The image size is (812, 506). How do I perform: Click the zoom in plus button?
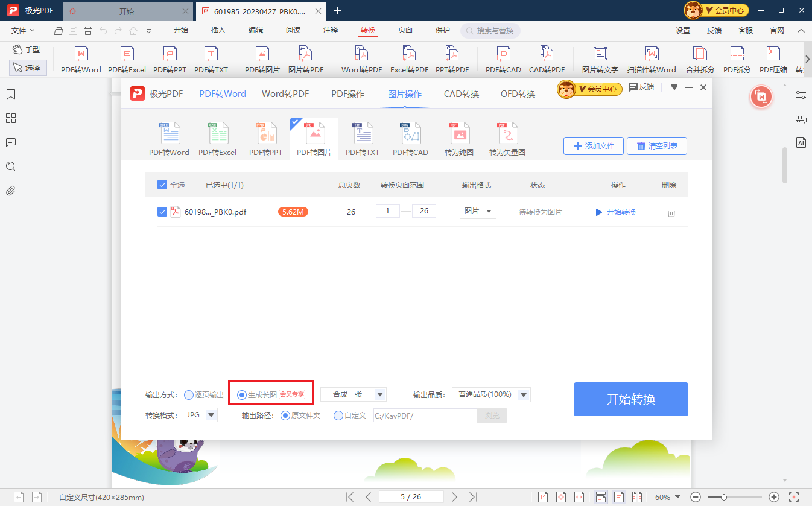pyautogui.click(x=774, y=497)
